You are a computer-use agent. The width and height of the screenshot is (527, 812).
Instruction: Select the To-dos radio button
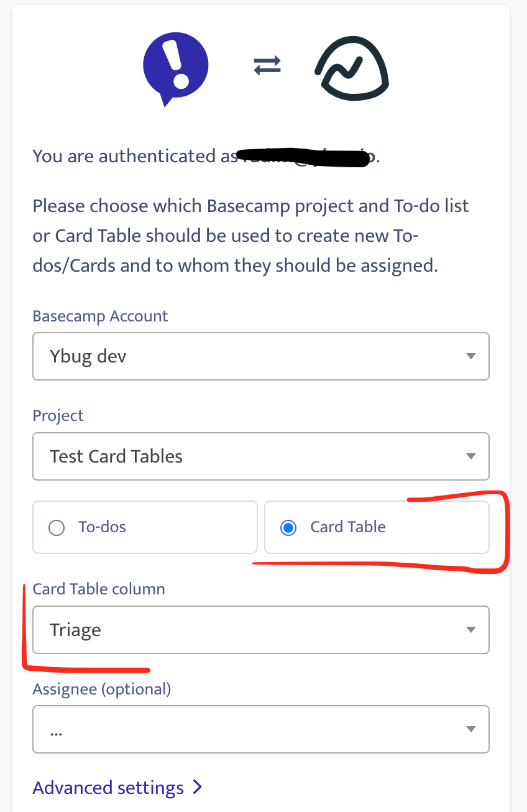click(x=57, y=528)
